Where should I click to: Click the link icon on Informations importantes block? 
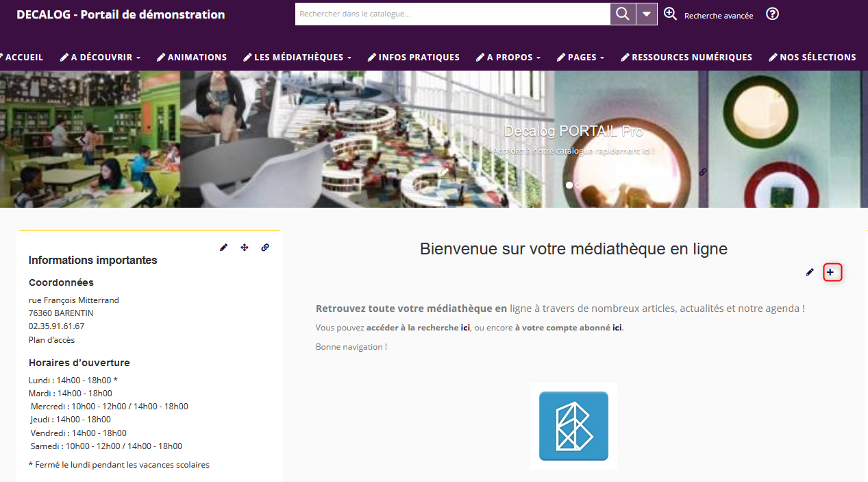click(265, 248)
